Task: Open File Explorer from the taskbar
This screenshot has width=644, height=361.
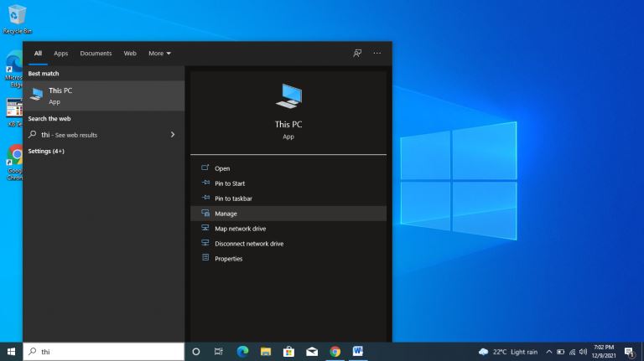Action: tap(266, 352)
